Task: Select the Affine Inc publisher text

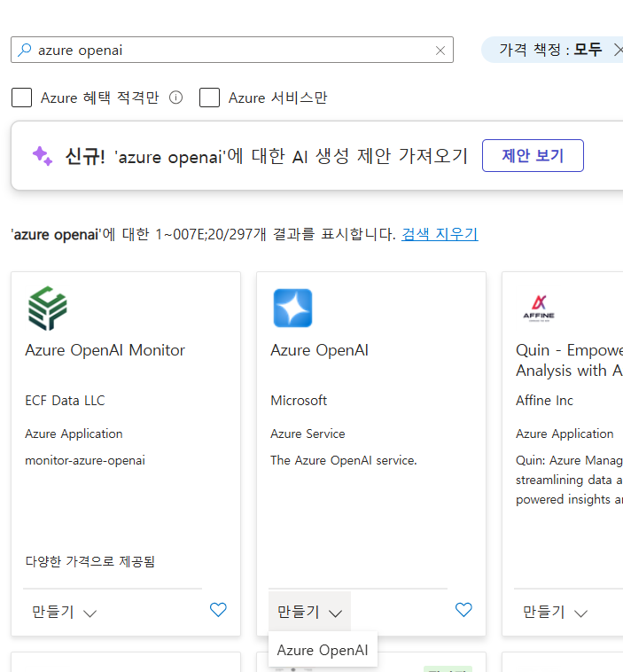Action: point(544,401)
